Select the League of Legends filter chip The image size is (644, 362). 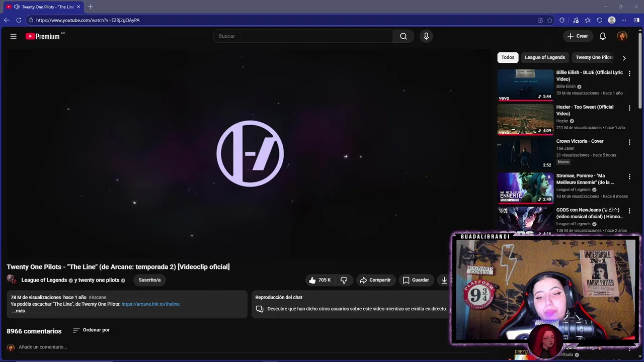pyautogui.click(x=545, y=57)
